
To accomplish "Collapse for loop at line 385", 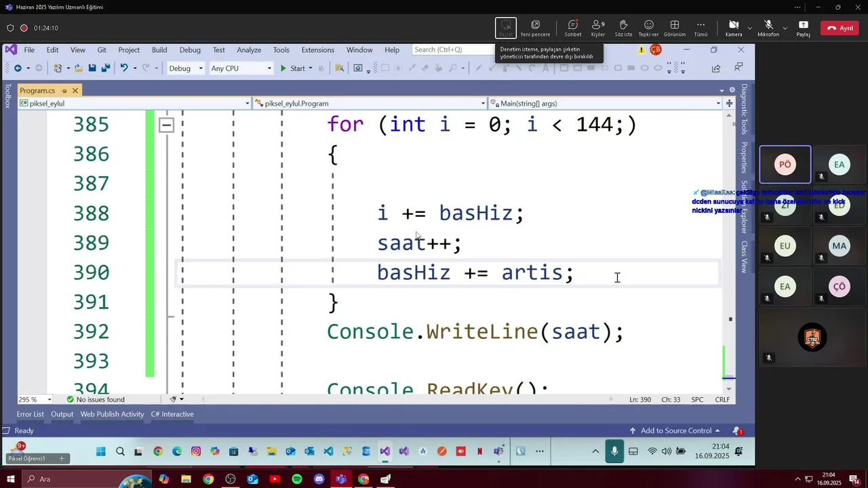I will tap(166, 125).
